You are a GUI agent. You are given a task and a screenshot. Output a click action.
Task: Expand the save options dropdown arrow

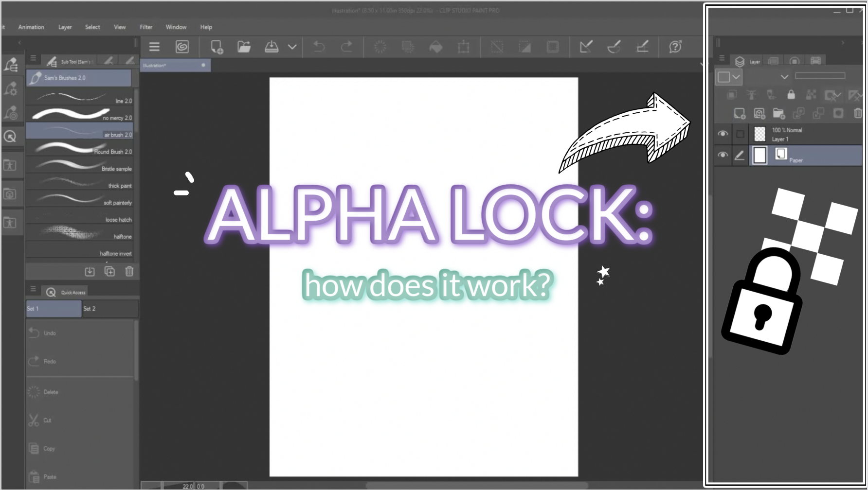pyautogui.click(x=292, y=46)
